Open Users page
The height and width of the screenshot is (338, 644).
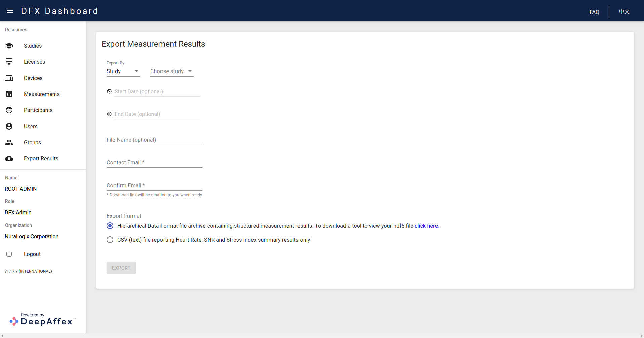pos(31,126)
